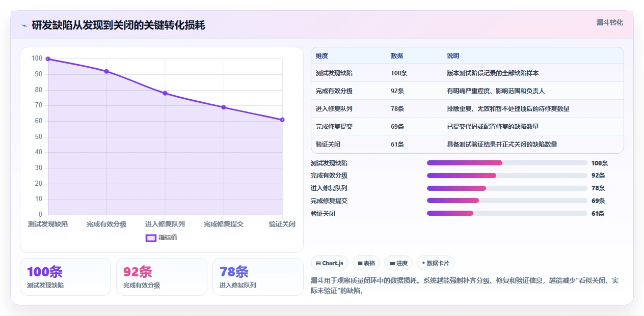
Task: Click the chart point for 进入修复队列
Action: point(165,93)
